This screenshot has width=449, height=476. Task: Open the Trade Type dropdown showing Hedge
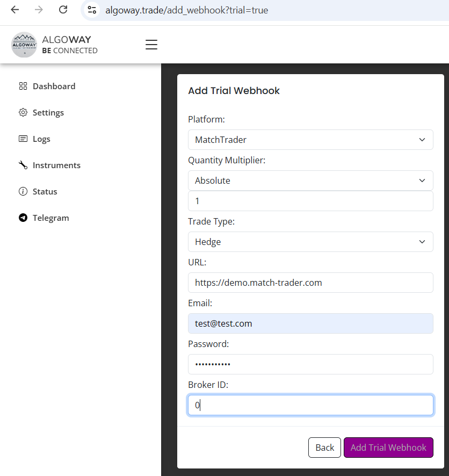pos(310,242)
